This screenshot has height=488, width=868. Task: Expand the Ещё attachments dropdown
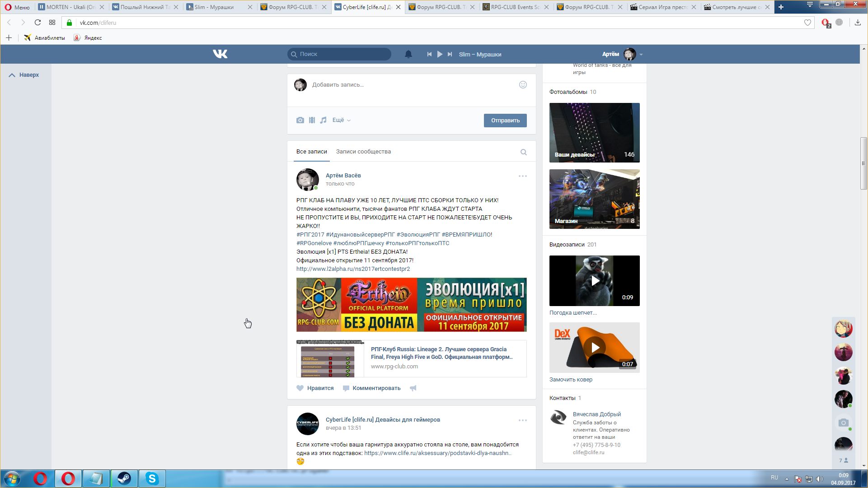coord(342,120)
